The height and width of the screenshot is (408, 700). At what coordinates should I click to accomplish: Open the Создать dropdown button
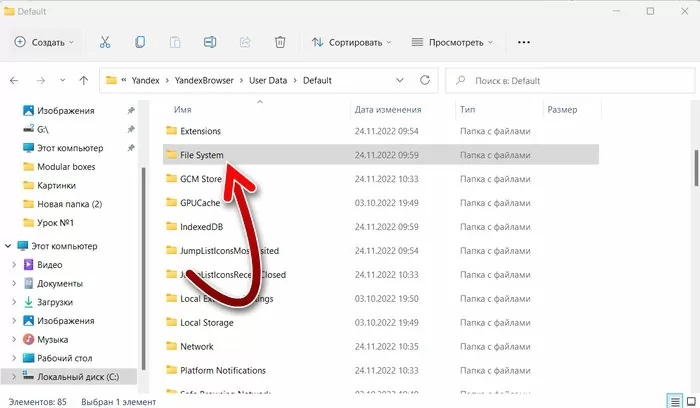coord(44,42)
